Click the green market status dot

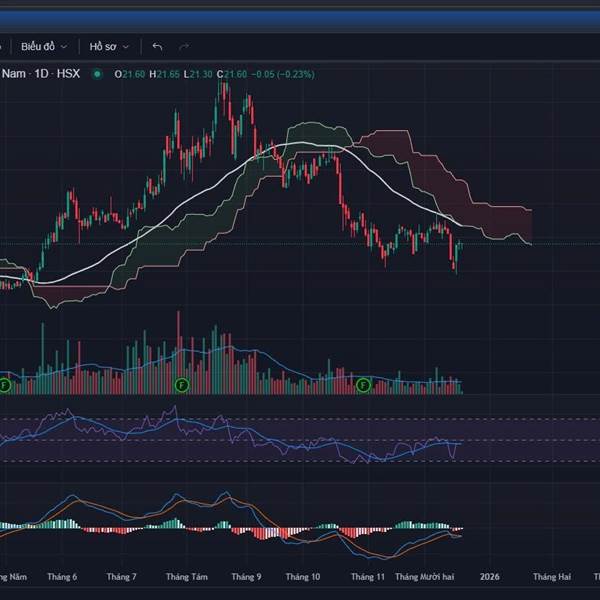(97, 73)
